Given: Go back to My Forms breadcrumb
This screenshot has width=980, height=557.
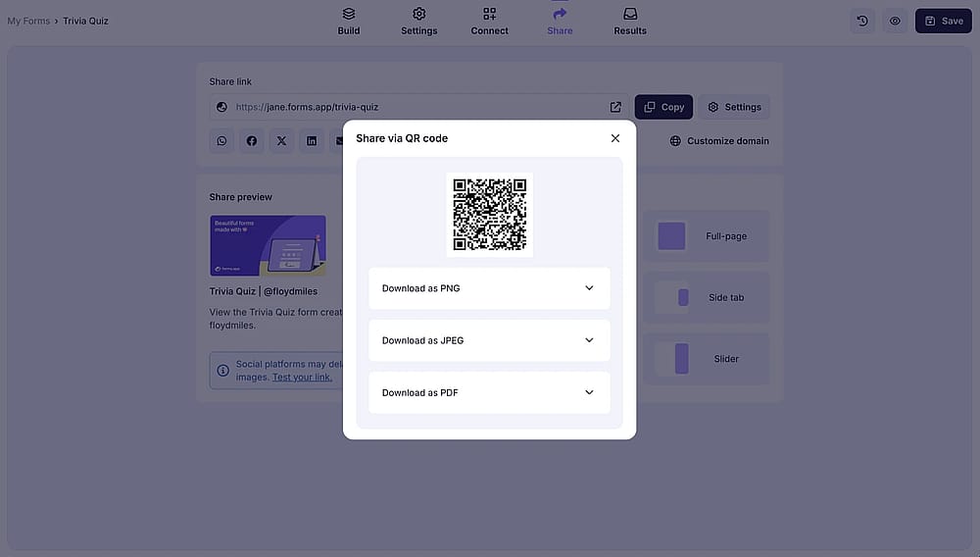Looking at the screenshot, I should pyautogui.click(x=28, y=21).
